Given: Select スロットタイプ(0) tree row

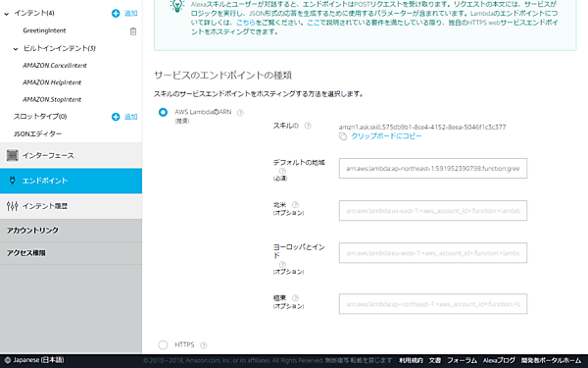Looking at the screenshot, I should point(40,117).
